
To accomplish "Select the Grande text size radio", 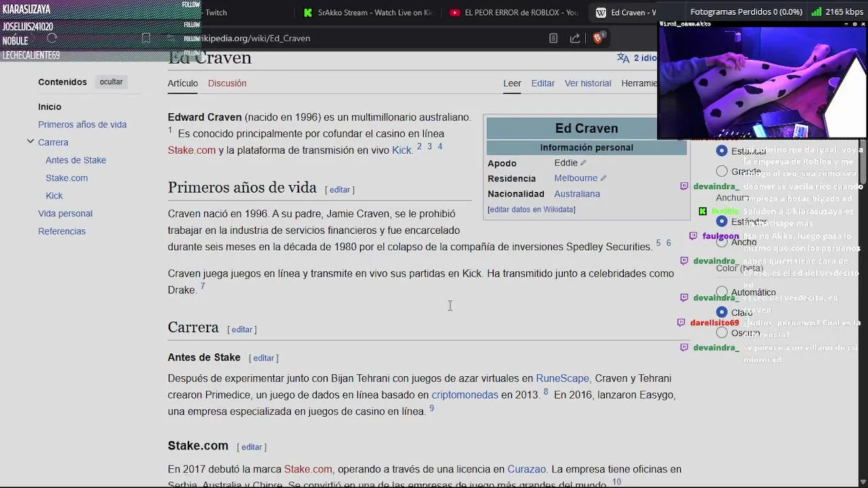I will tap(722, 171).
